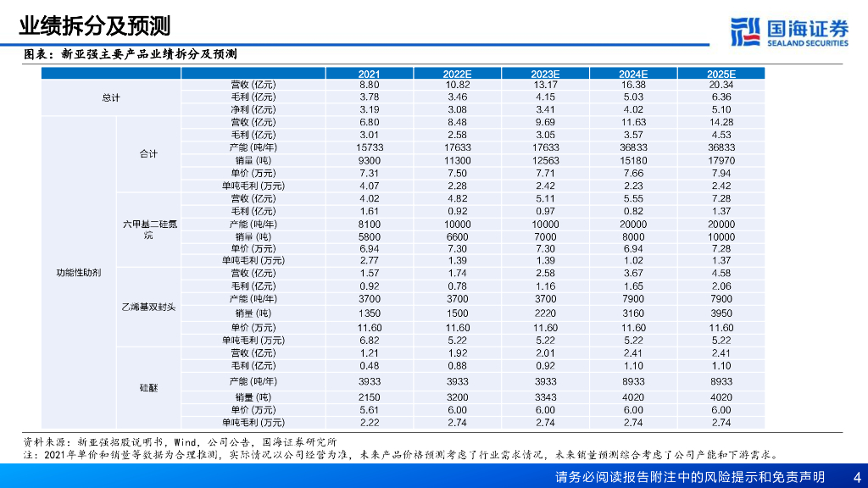Click 乙烯基双封头 per-ton gross profit 6.82
This screenshot has width=868, height=488.
(370, 341)
